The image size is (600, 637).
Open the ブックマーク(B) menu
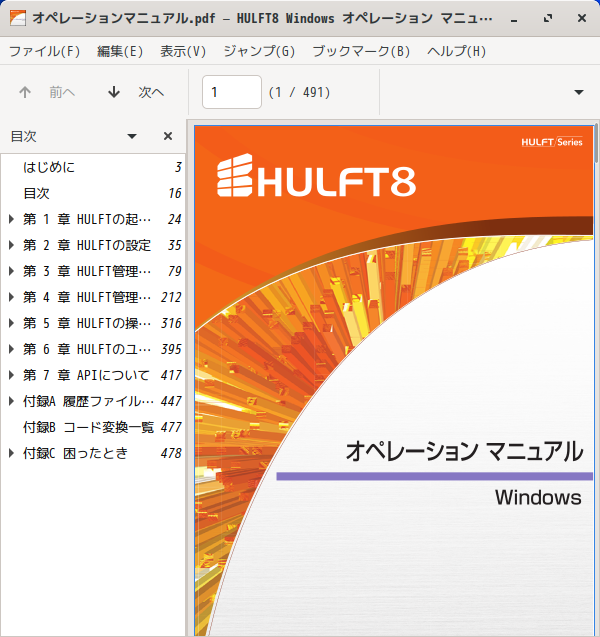tap(361, 51)
